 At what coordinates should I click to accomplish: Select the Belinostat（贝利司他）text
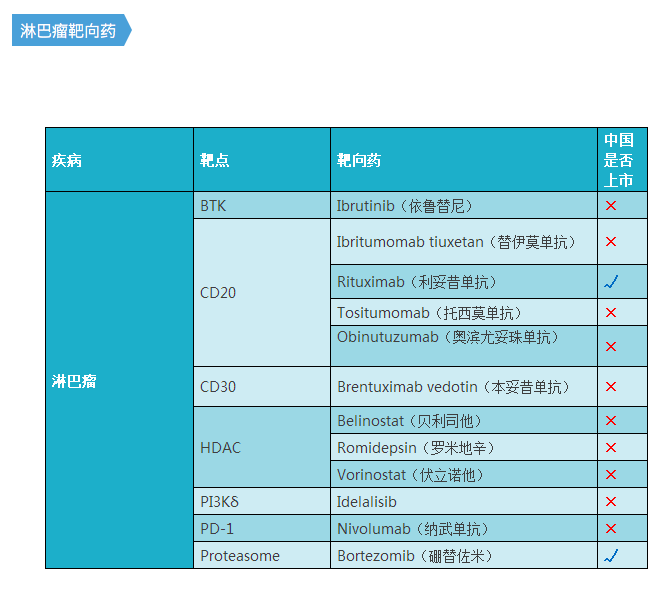409,421
